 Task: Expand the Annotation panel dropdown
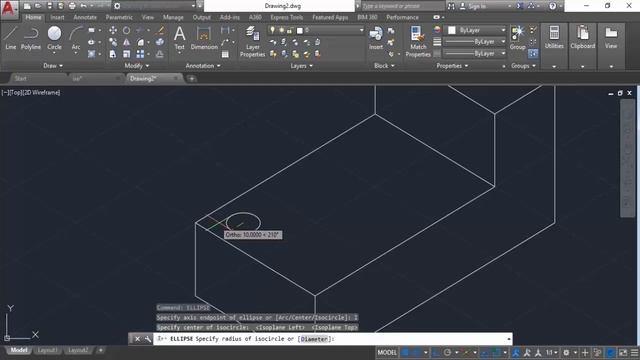(x=203, y=66)
